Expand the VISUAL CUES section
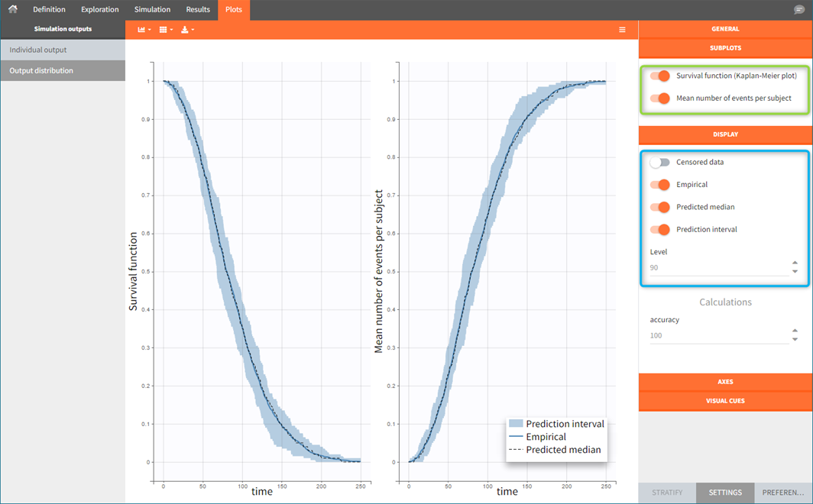 [725, 400]
